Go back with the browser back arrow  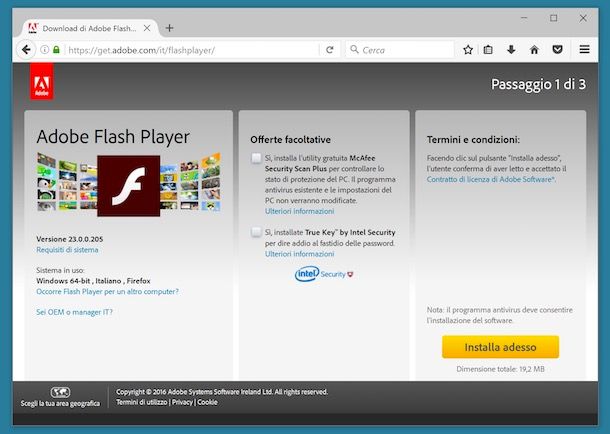(26, 50)
